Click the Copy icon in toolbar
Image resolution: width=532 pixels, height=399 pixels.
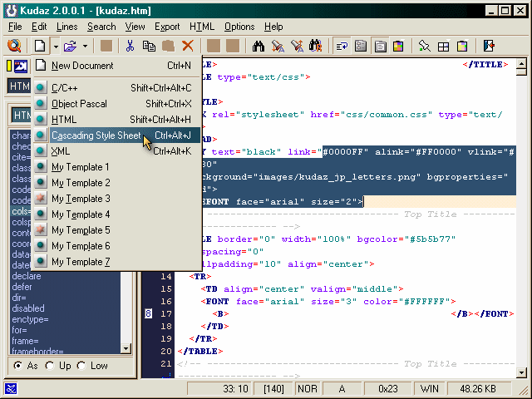coord(149,46)
